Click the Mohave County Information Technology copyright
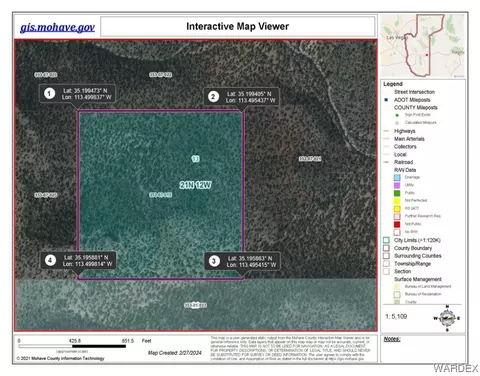The image size is (480, 376). (60, 358)
